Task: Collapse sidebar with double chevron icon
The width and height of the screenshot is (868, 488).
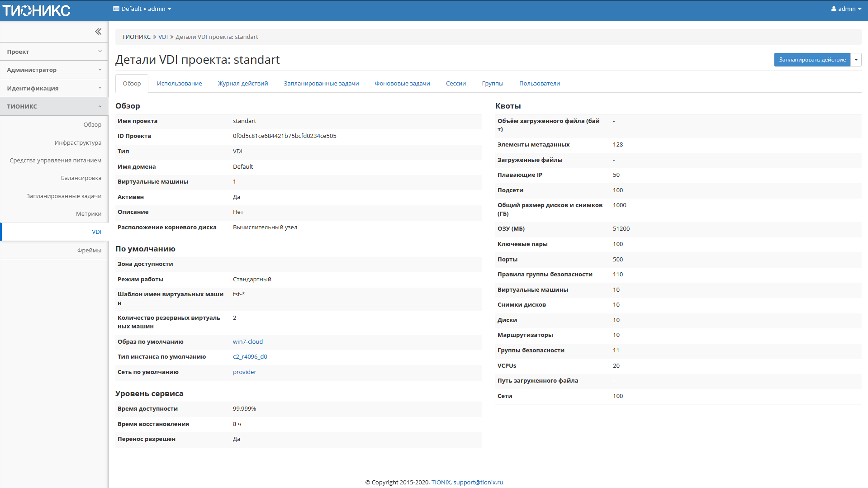Action: (98, 32)
